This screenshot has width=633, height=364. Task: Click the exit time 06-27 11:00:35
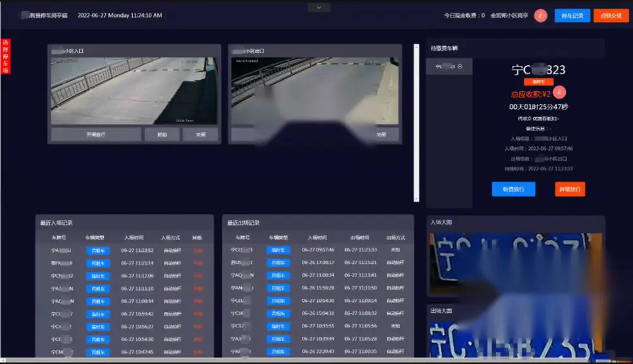[x=361, y=351]
